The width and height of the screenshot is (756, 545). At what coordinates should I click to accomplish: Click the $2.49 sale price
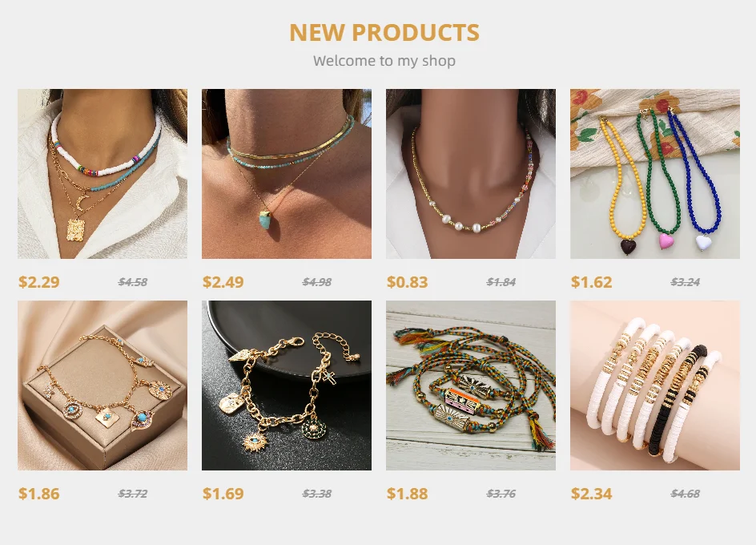pyautogui.click(x=223, y=282)
